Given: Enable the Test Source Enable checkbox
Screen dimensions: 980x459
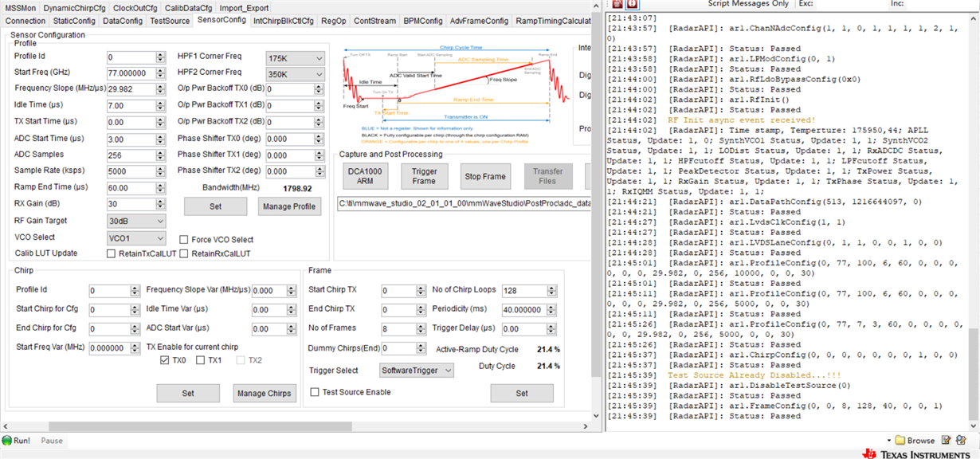Looking at the screenshot, I should pyautogui.click(x=315, y=392).
